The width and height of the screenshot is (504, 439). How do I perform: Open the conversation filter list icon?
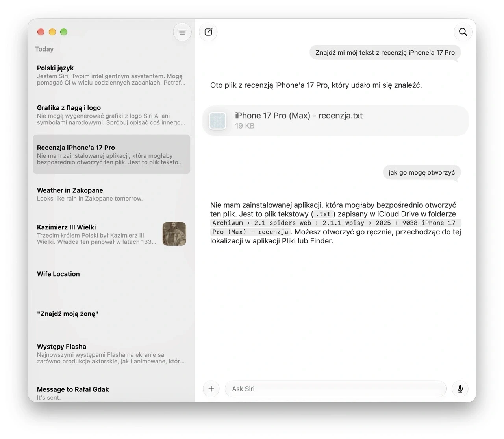point(182,32)
